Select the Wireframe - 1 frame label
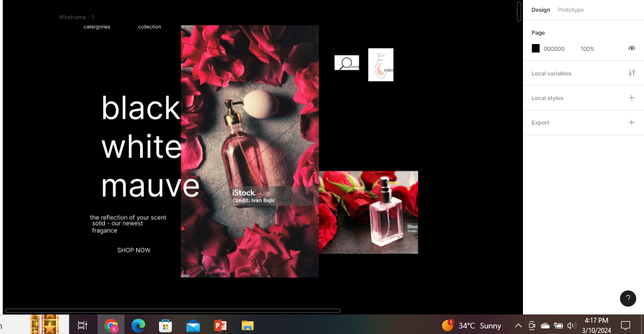644x334 pixels. (x=76, y=17)
